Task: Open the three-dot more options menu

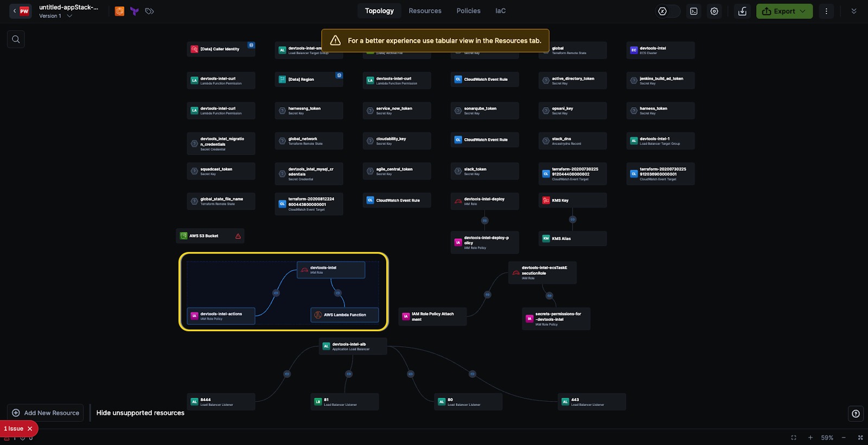Action: pyautogui.click(x=826, y=11)
